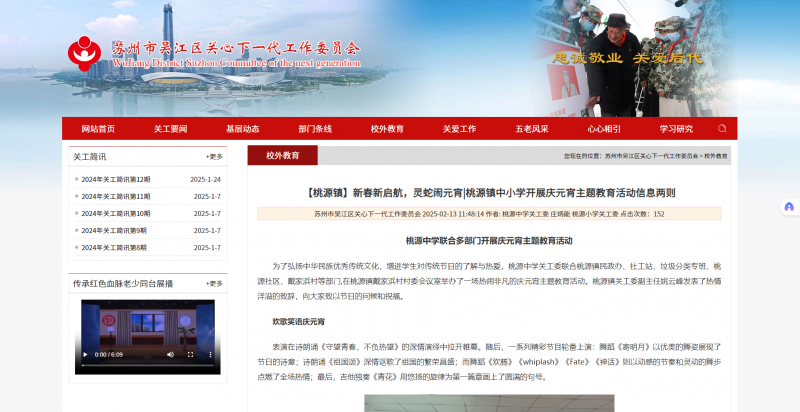This screenshot has height=412, width=800.
Task: Go to 网站首页 in navigation bar
Action: (98, 129)
